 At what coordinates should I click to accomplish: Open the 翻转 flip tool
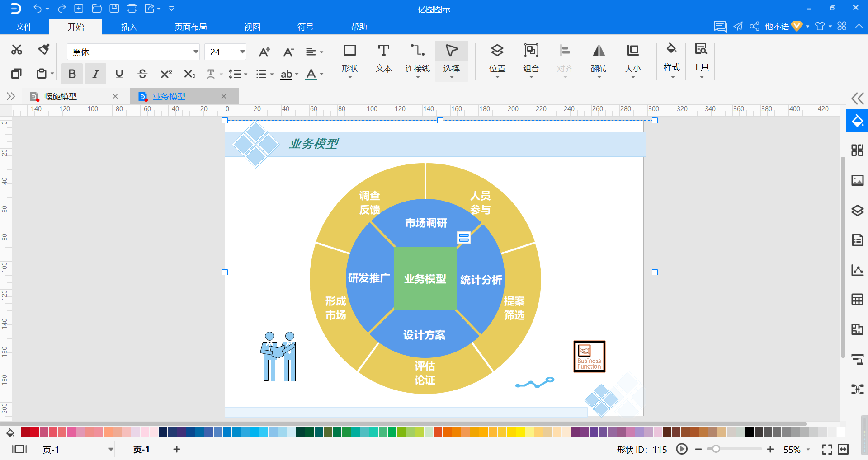pyautogui.click(x=599, y=60)
